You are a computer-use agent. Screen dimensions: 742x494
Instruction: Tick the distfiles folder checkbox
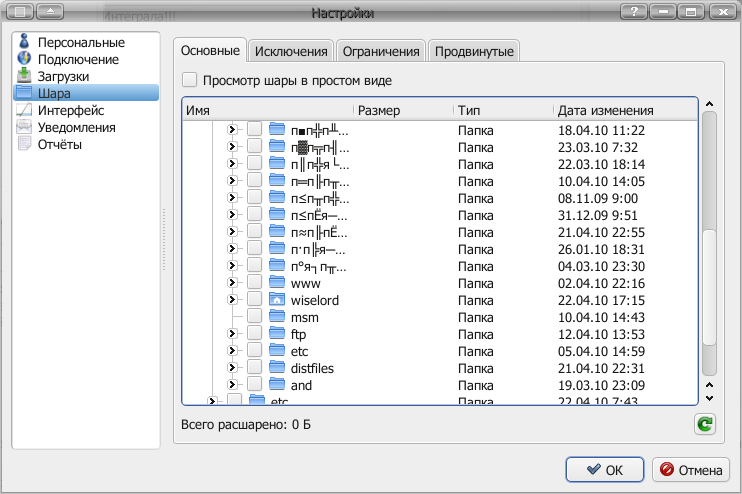(255, 368)
